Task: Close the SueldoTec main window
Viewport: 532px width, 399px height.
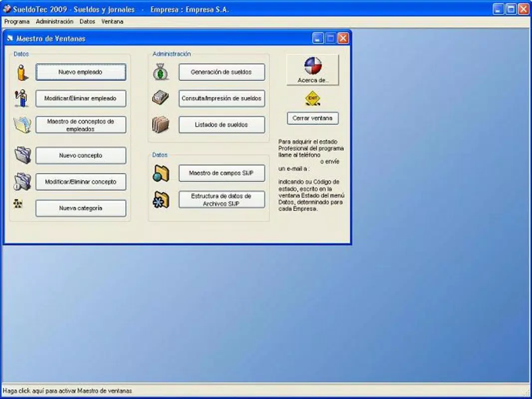Action: (524, 9)
